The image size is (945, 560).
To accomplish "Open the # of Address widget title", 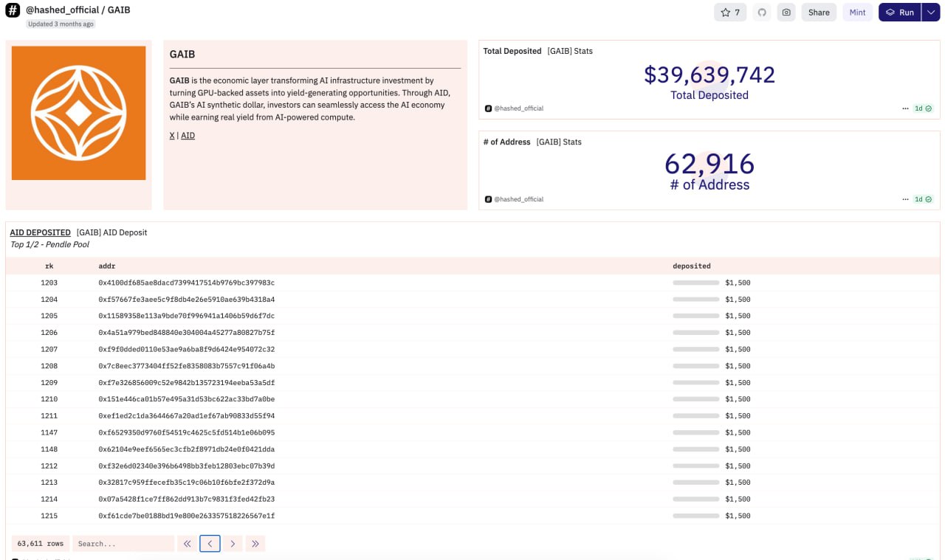I will coord(506,142).
